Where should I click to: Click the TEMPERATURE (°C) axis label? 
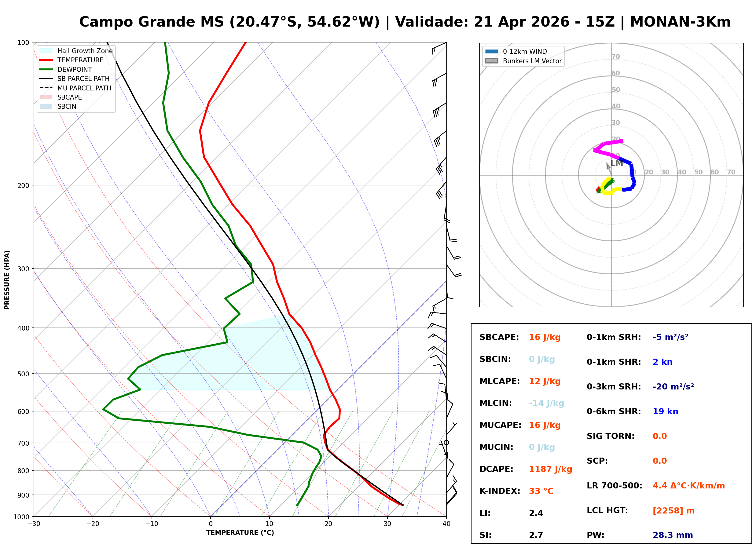pyautogui.click(x=240, y=533)
